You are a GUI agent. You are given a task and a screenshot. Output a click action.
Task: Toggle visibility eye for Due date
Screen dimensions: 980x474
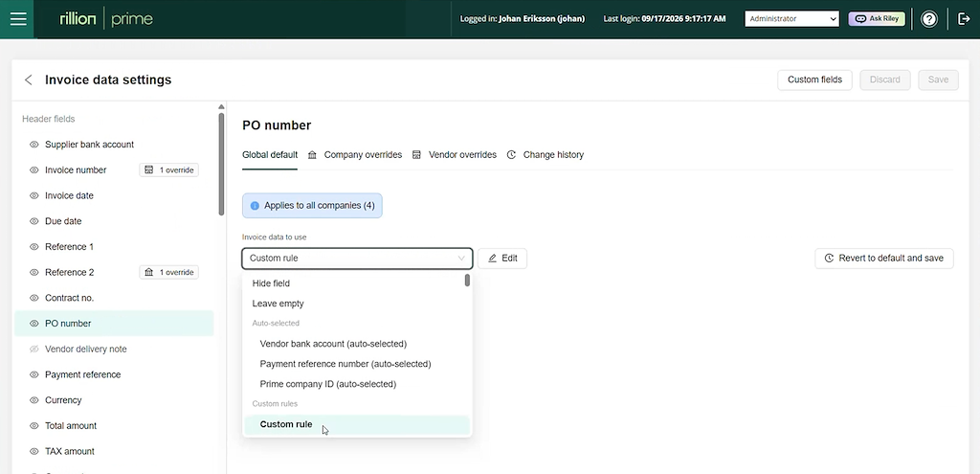click(34, 221)
